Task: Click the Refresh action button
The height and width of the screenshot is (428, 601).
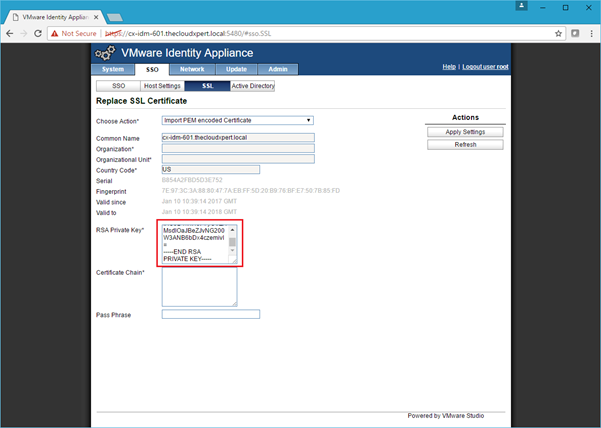Action: pyautogui.click(x=465, y=144)
